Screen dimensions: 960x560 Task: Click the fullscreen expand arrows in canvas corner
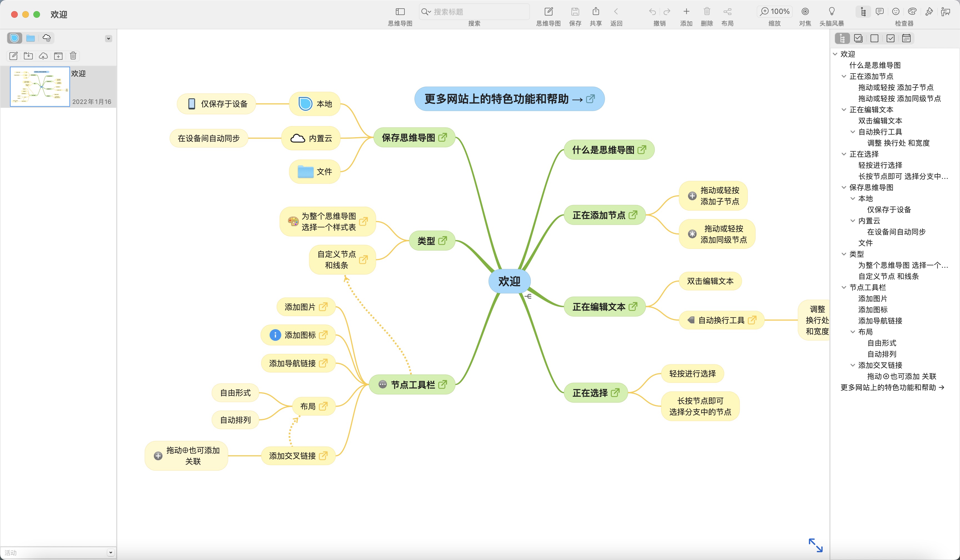click(816, 545)
